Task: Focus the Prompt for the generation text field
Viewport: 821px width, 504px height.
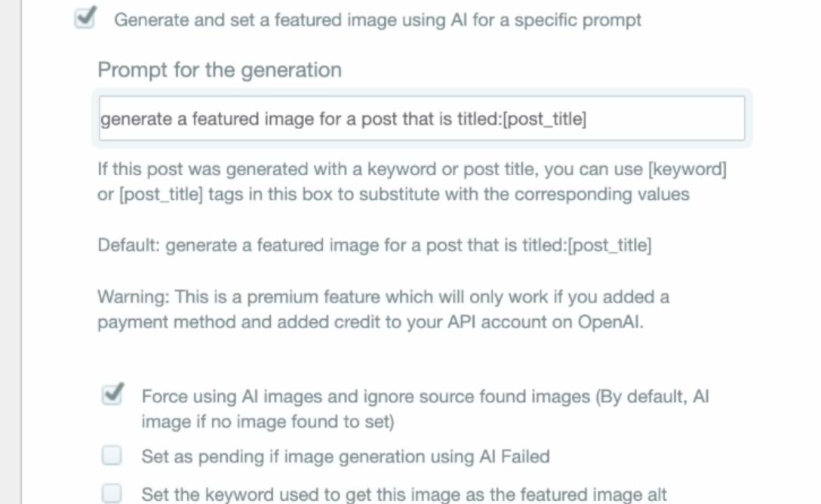Action: pos(422,118)
